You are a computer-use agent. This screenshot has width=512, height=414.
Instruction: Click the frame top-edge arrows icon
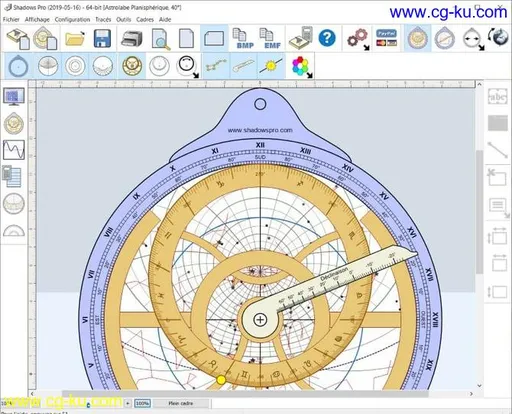tap(500, 262)
